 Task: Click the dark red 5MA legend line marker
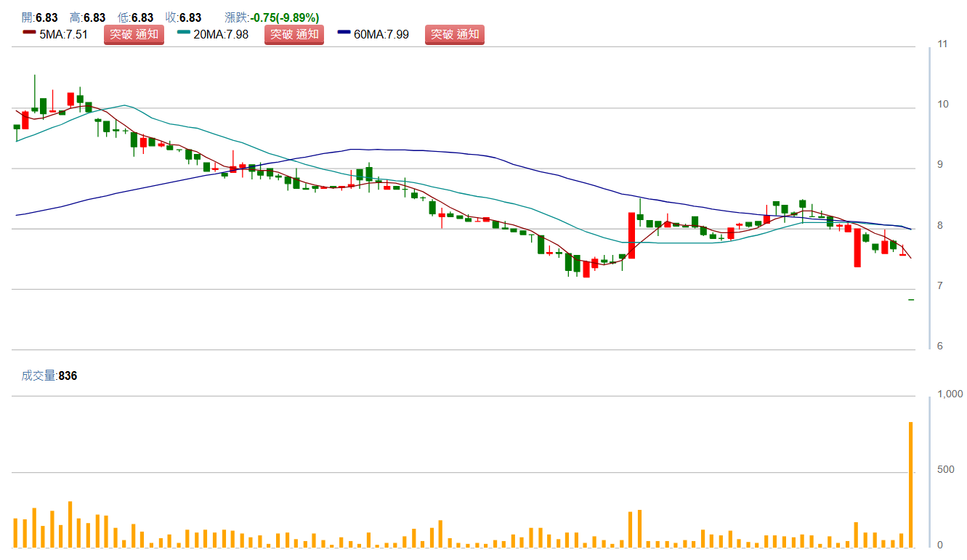coord(29,32)
